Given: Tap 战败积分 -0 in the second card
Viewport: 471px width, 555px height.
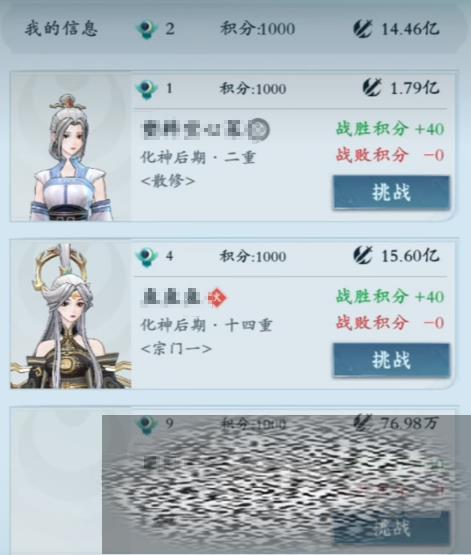Looking at the screenshot, I should [x=390, y=322].
